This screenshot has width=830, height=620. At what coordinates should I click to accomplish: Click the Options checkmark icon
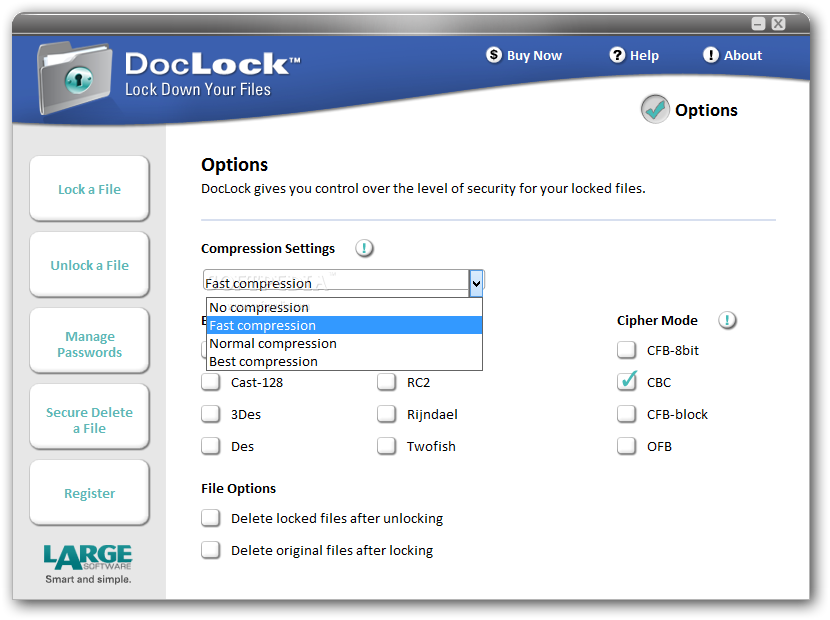[655, 109]
